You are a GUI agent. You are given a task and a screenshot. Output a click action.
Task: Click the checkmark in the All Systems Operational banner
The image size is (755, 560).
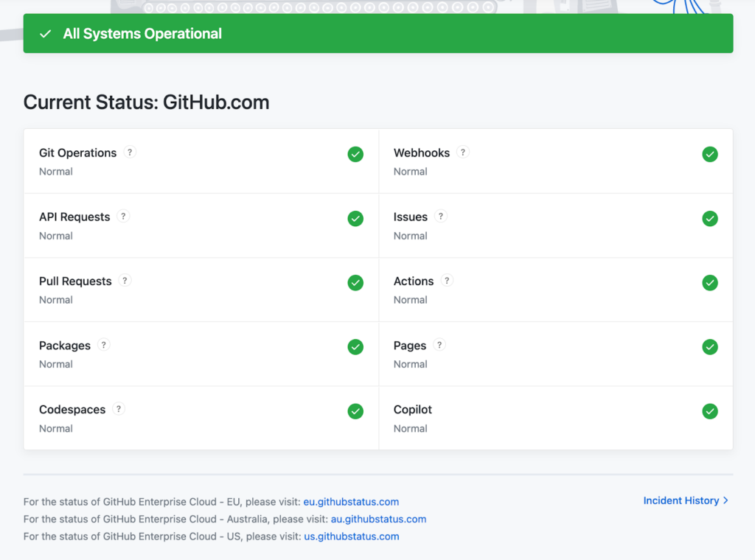(x=45, y=33)
